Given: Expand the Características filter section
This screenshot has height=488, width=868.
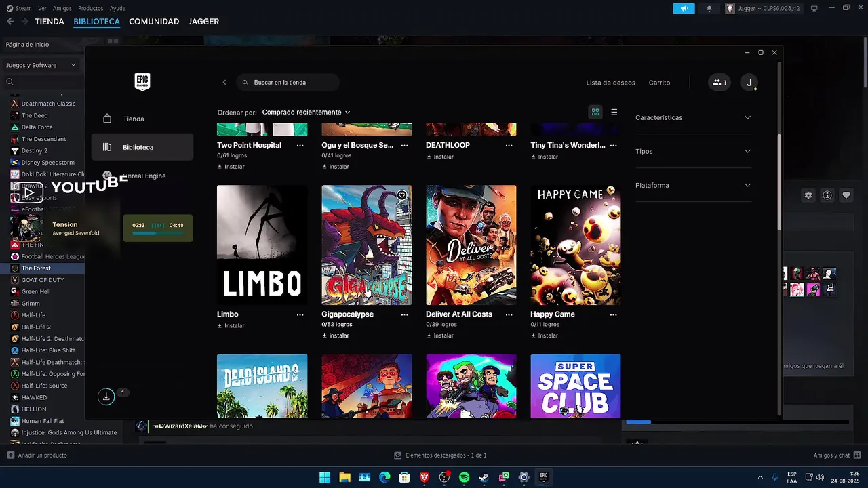Looking at the screenshot, I should click(x=693, y=117).
